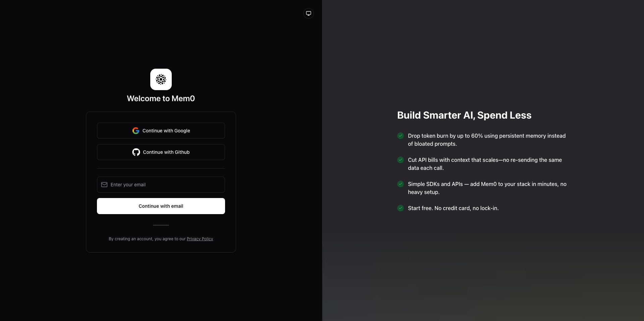Click the green checkmark beside token burn text
This screenshot has height=321, width=644.
(400, 136)
